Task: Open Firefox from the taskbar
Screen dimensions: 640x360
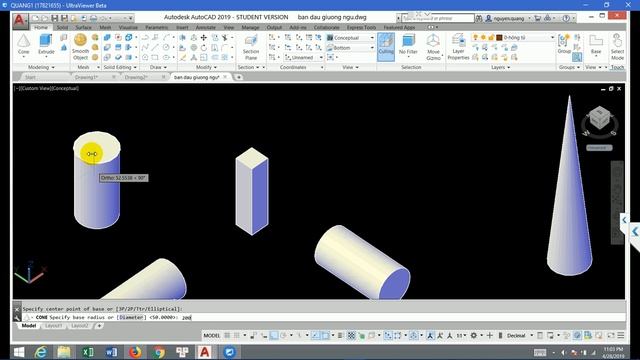Action: [x=135, y=352]
